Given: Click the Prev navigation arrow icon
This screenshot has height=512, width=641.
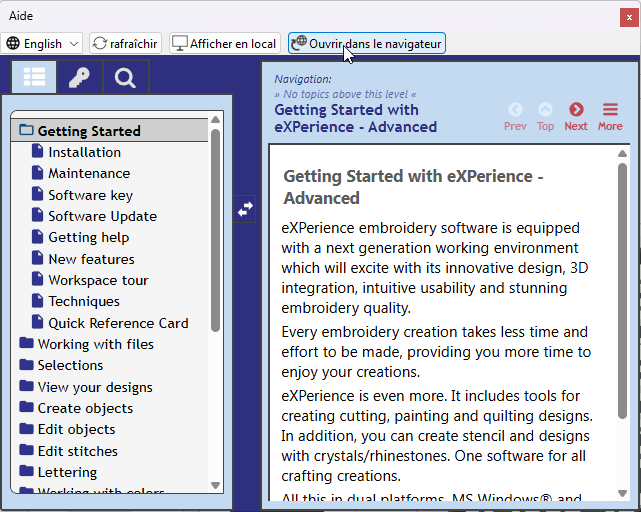Looking at the screenshot, I should [x=515, y=110].
